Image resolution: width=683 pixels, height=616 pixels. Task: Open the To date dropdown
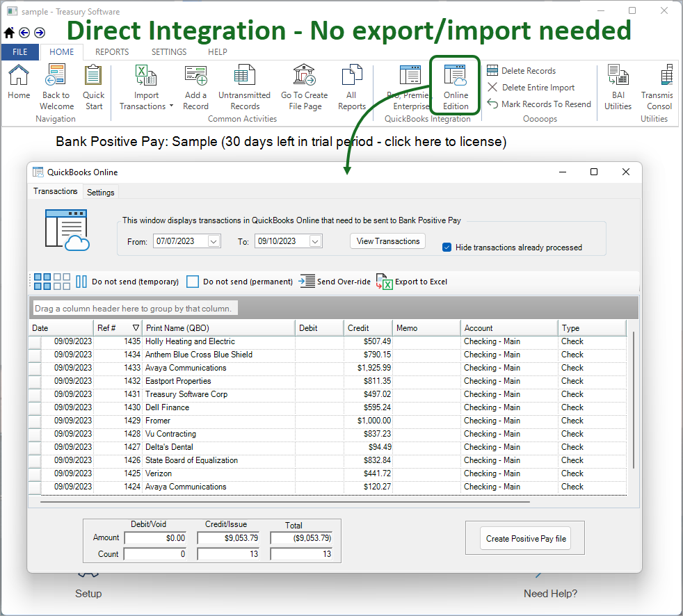(x=315, y=241)
